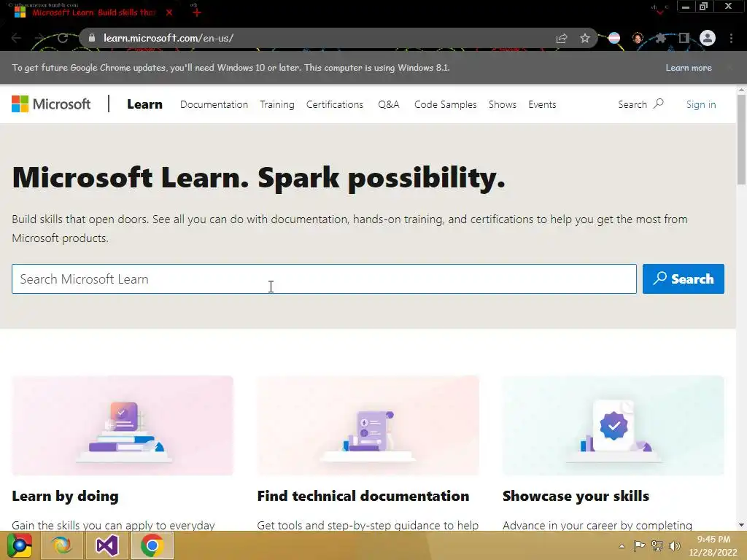Click the Microsoft logo
This screenshot has height=560, width=747.
pyautogui.click(x=51, y=104)
